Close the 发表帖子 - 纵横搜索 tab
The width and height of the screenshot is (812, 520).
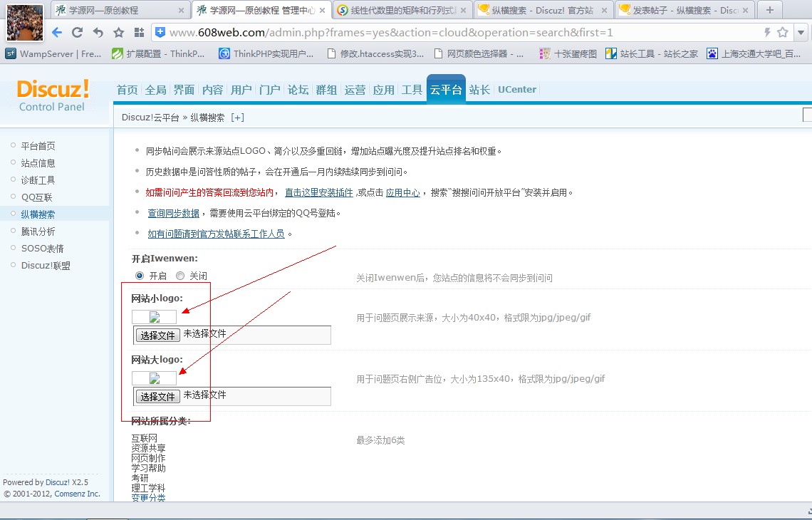pos(745,11)
